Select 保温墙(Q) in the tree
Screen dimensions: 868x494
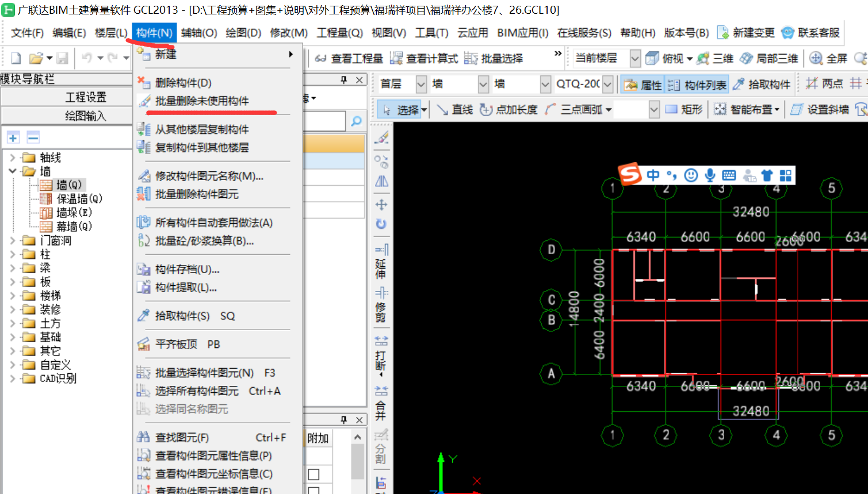pyautogui.click(x=79, y=198)
